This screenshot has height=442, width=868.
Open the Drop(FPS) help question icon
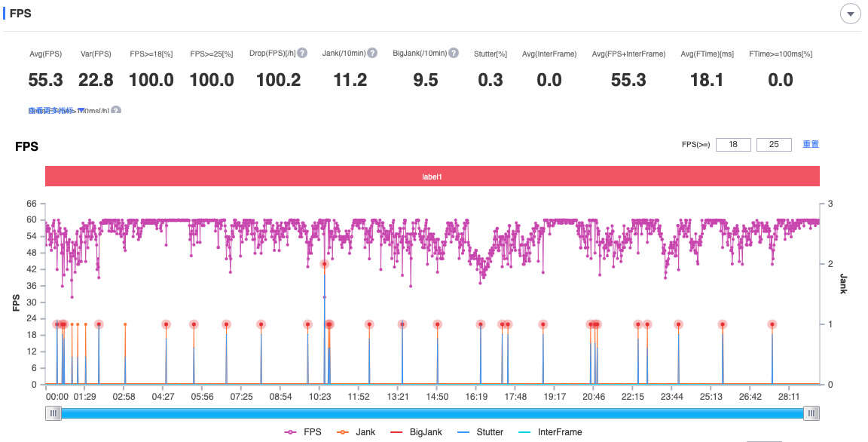click(302, 53)
